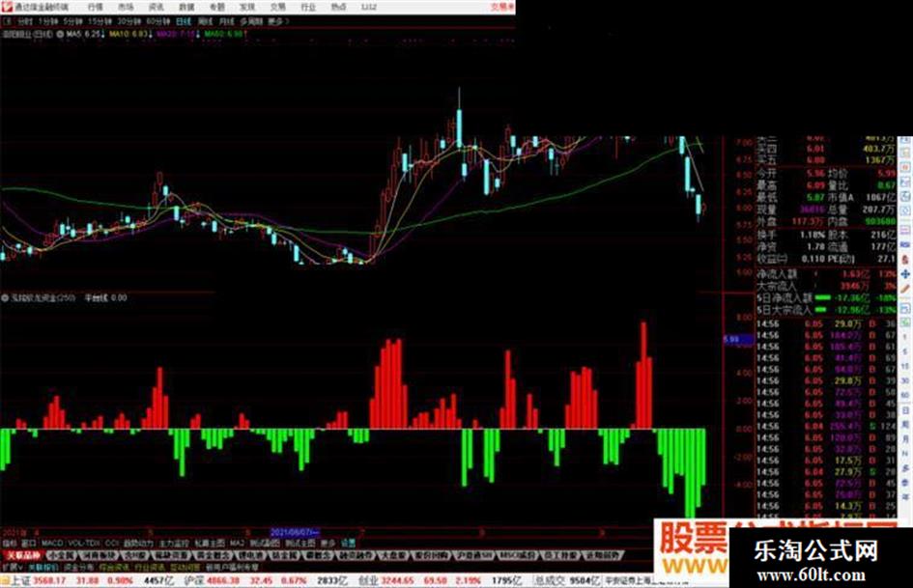Open indicator 设置 settings
913x588 pixels.
[348, 543]
